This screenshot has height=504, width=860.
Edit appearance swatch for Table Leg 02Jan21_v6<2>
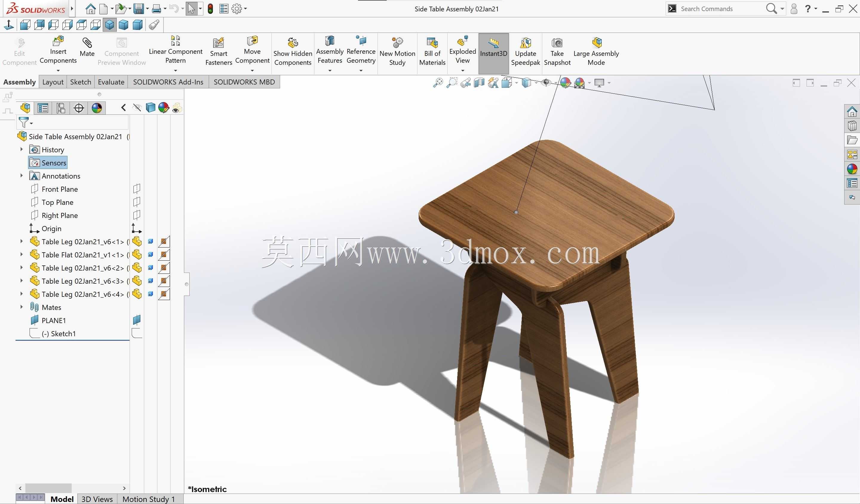point(164,268)
